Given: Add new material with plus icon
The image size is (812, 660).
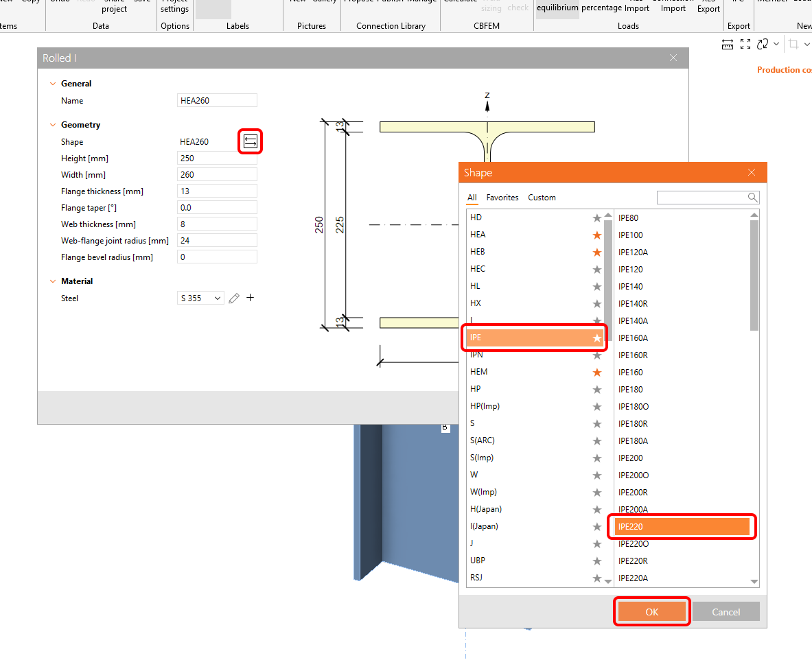Looking at the screenshot, I should click(251, 298).
